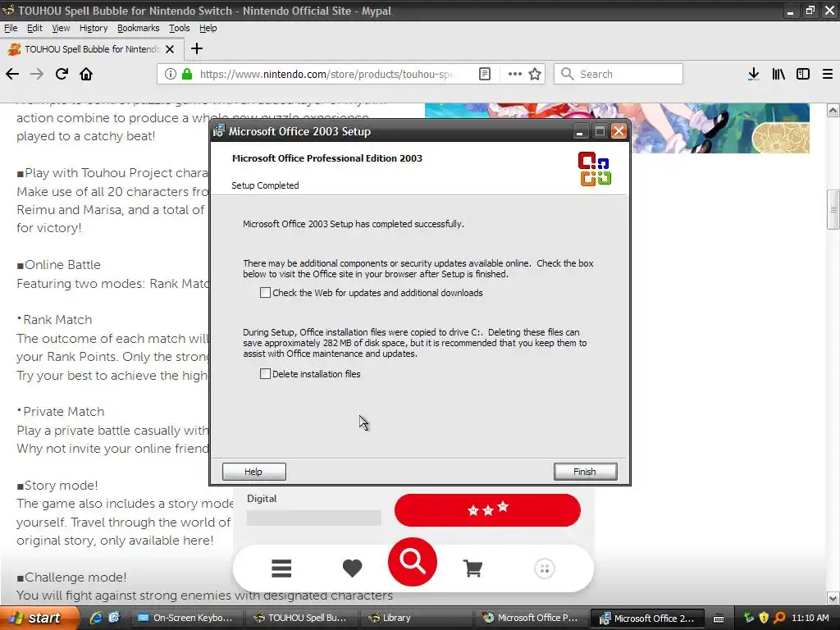Click the Help button in Setup dialog

254,472
